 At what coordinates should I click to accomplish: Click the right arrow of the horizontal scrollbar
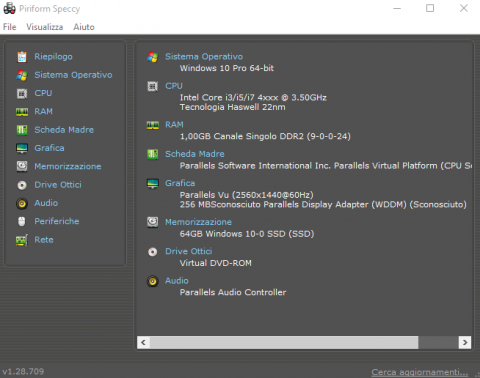tap(465, 342)
